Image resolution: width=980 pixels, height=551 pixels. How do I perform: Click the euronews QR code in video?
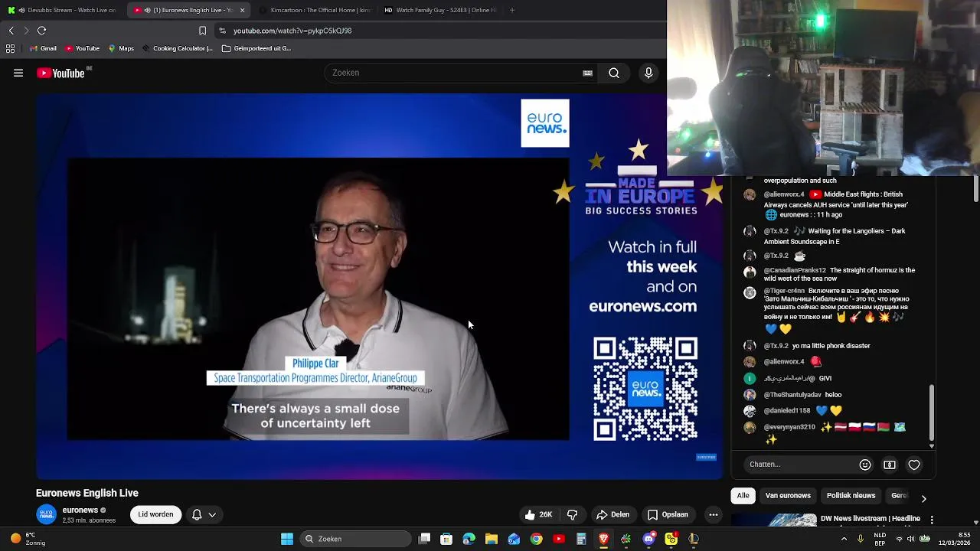click(x=645, y=390)
